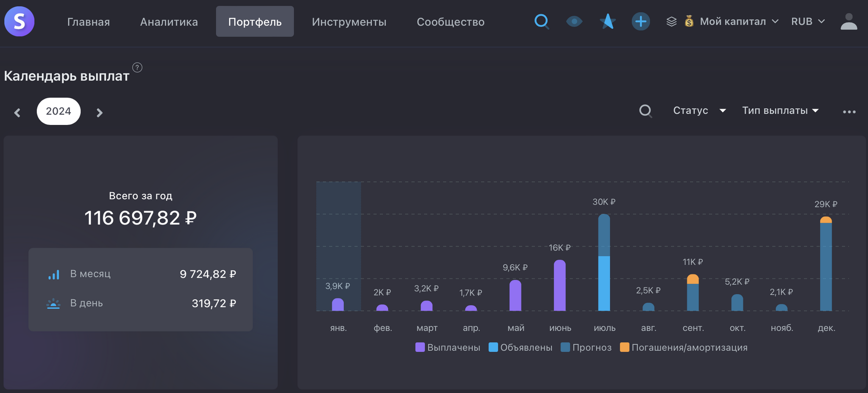Expand the Статус filter dropdown
This screenshot has width=868, height=393.
pyautogui.click(x=700, y=111)
